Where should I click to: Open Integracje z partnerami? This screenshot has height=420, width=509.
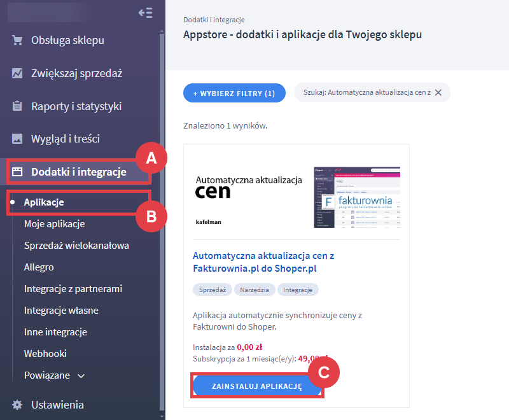pyautogui.click(x=73, y=289)
